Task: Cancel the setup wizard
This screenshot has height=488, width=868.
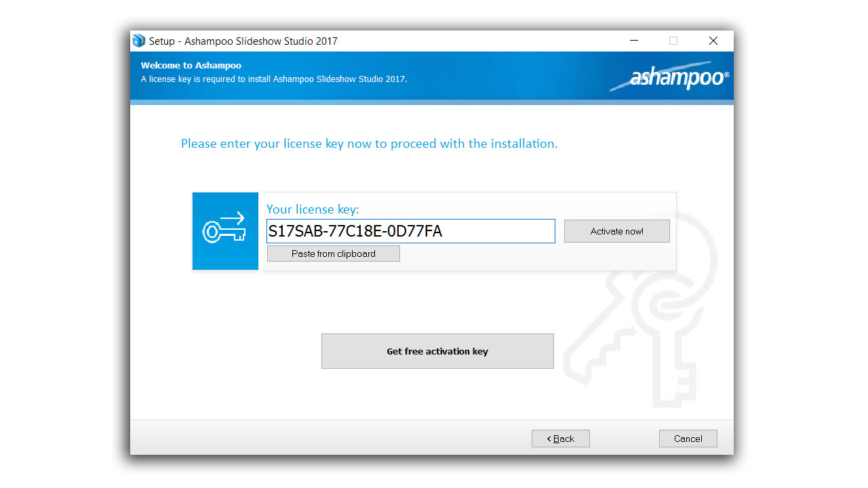Action: [x=688, y=439]
